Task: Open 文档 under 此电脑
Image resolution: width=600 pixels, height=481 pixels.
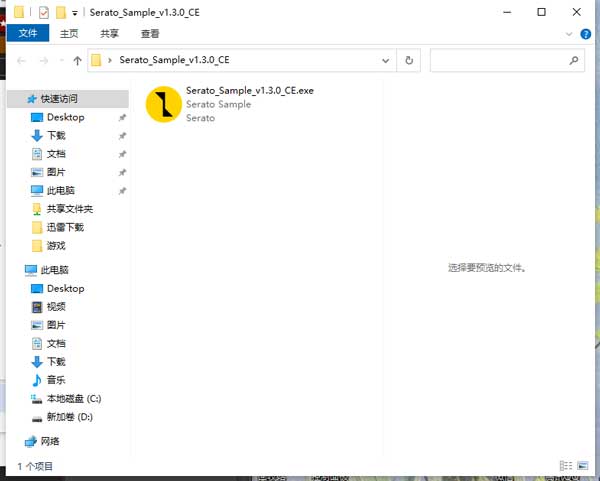Action: (56, 344)
